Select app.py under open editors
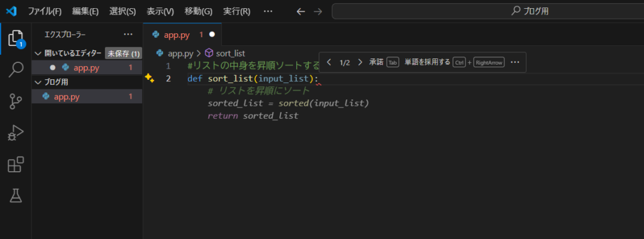The height and width of the screenshot is (239, 644). pos(87,67)
